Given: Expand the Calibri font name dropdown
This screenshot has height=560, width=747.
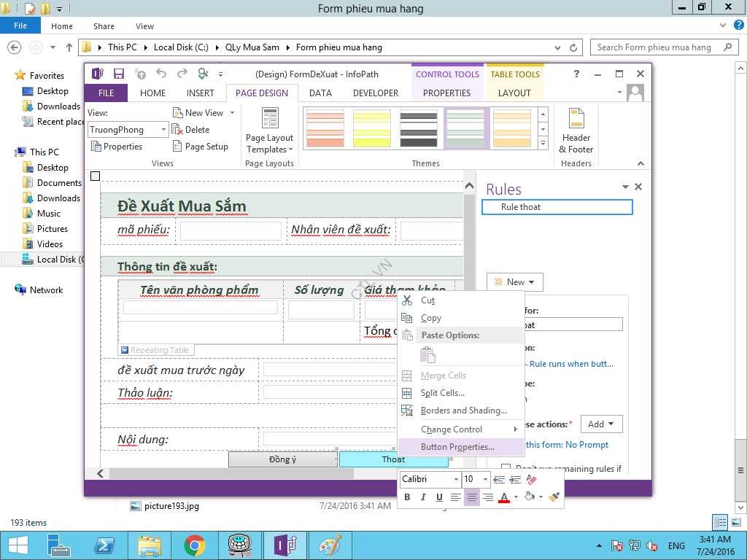Looking at the screenshot, I should 456,479.
